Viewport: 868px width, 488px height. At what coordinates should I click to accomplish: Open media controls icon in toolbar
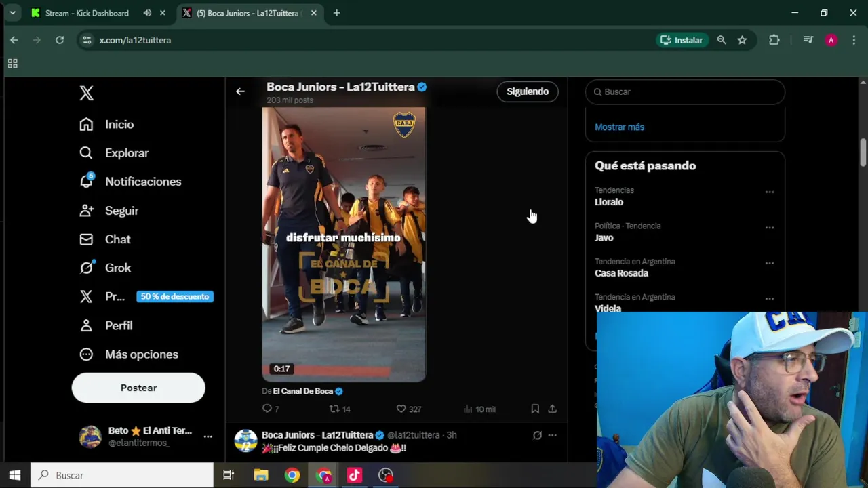click(808, 40)
